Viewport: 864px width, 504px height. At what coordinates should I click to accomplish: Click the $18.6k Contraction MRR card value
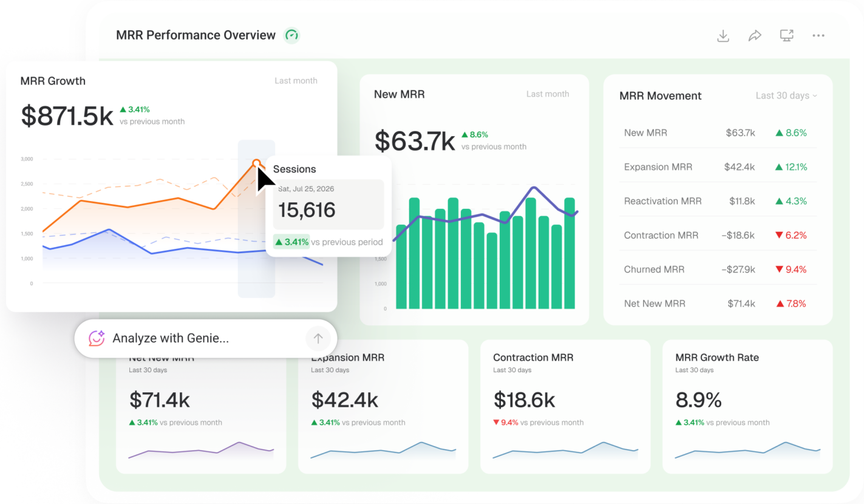[524, 400]
